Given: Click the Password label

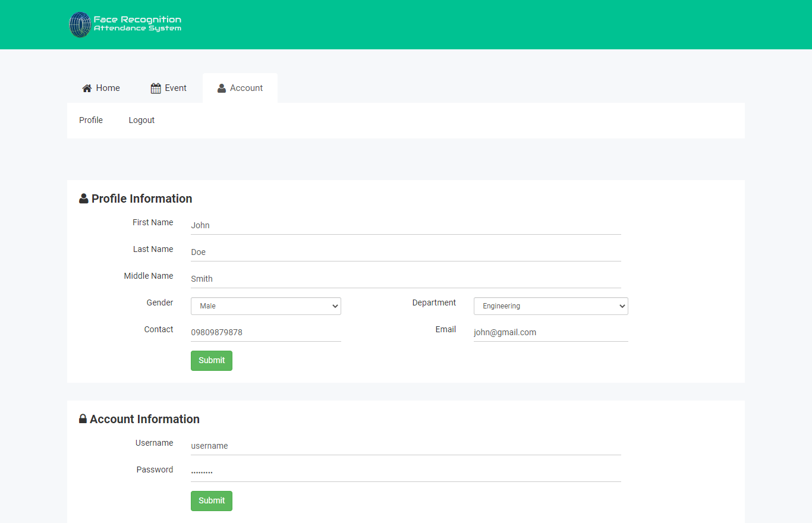Looking at the screenshot, I should coord(155,470).
